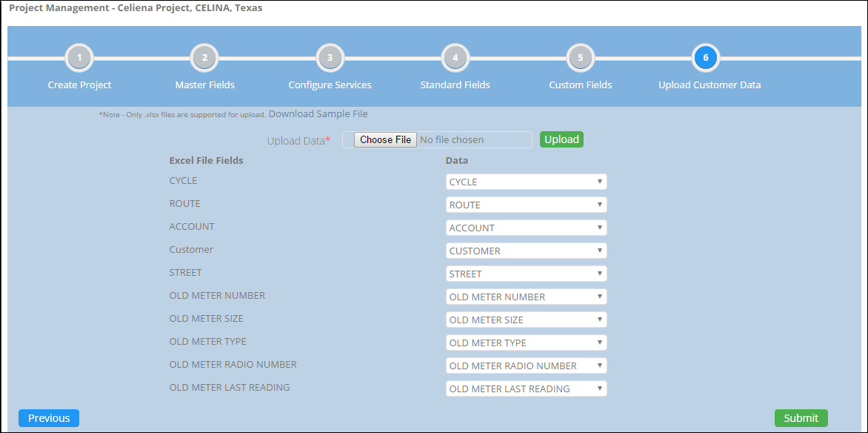Expand the OLD METER NUMBER dropdown
Viewport: 868px width, 433px height.
coord(526,297)
